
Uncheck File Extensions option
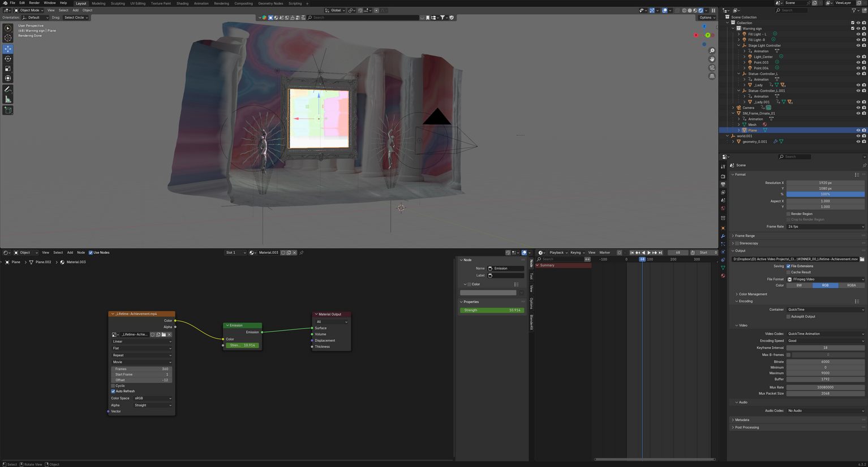coord(788,266)
